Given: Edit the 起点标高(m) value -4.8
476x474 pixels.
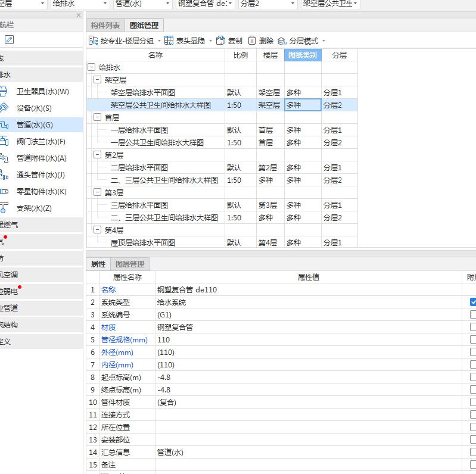Looking at the screenshot, I should tap(309, 377).
